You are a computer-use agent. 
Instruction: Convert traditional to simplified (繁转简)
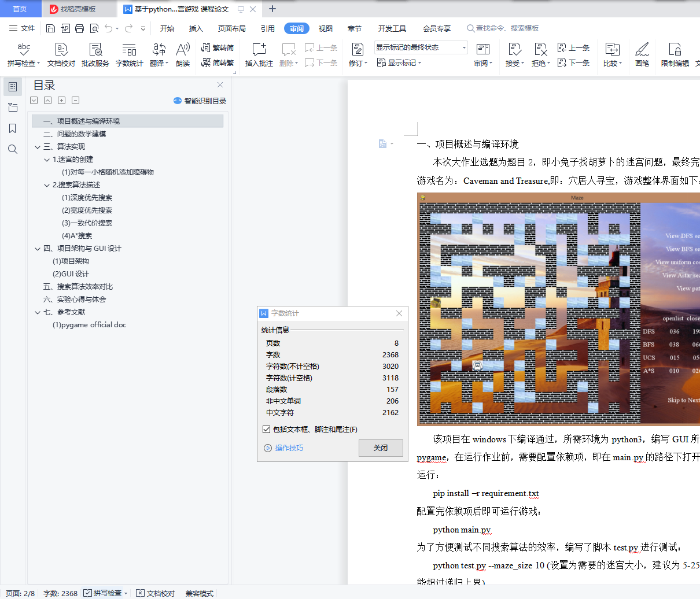point(218,48)
